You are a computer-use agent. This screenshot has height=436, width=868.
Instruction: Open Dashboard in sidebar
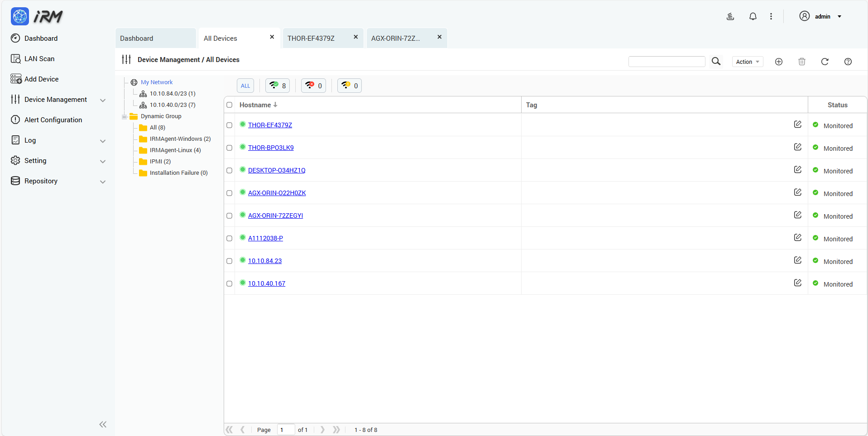(x=41, y=38)
